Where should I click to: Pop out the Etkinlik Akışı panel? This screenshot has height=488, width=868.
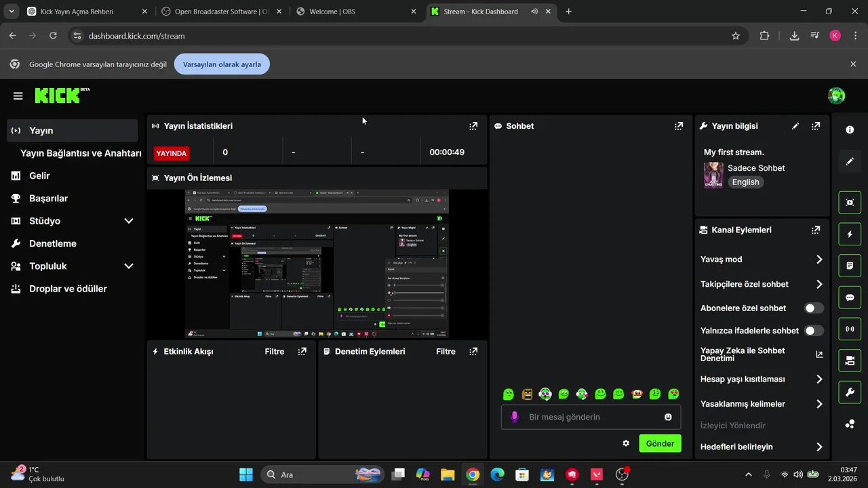[x=302, y=351]
